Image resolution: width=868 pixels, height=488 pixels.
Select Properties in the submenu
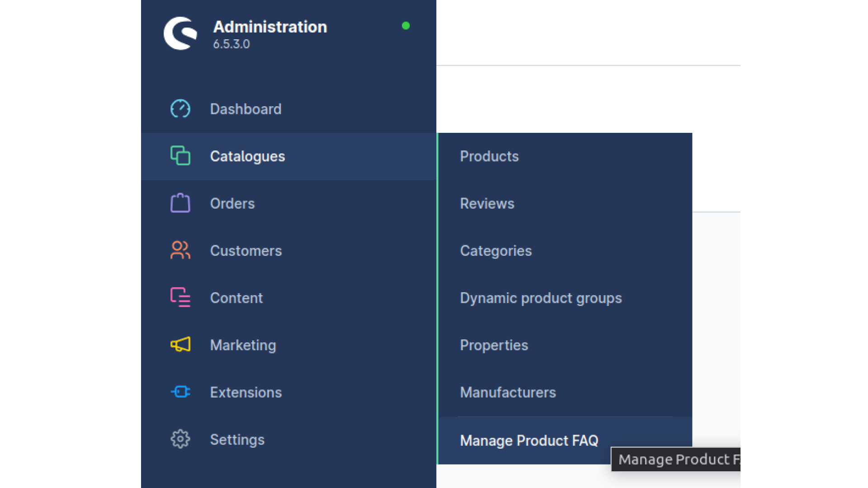pyautogui.click(x=565, y=345)
